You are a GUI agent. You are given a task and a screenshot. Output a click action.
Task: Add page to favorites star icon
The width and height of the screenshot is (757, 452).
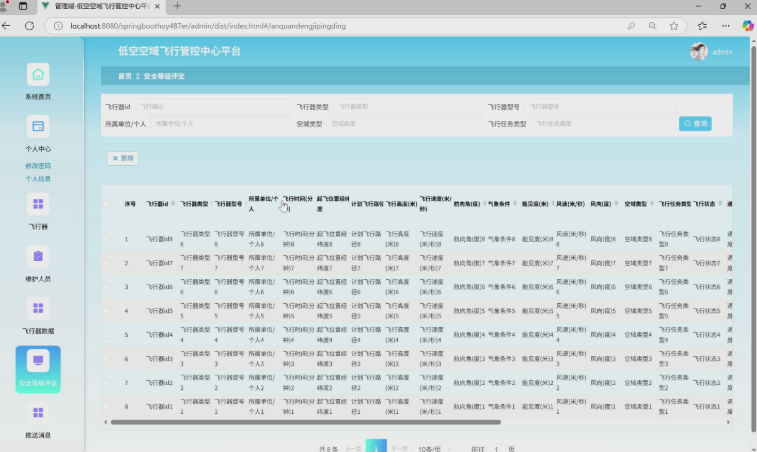[x=674, y=26]
